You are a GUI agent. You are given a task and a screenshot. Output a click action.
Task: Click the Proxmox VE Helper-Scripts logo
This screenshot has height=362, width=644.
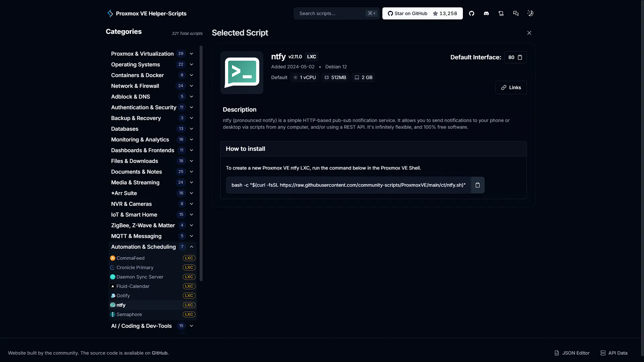pyautogui.click(x=146, y=13)
